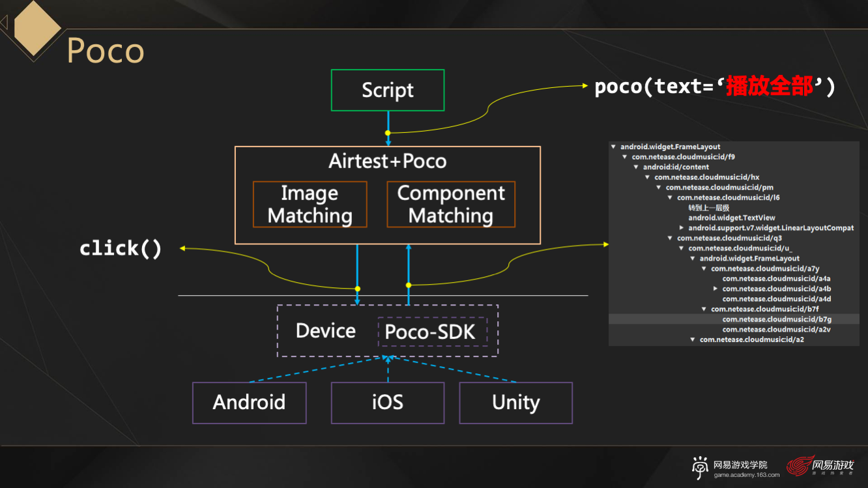Click the Image Matching box
868x488 pixels.
click(310, 204)
